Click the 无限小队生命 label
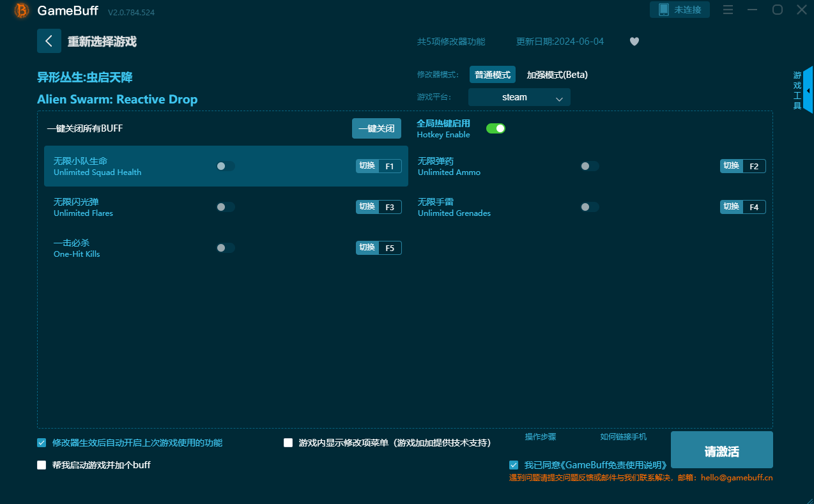This screenshot has height=504, width=814. pos(81,161)
